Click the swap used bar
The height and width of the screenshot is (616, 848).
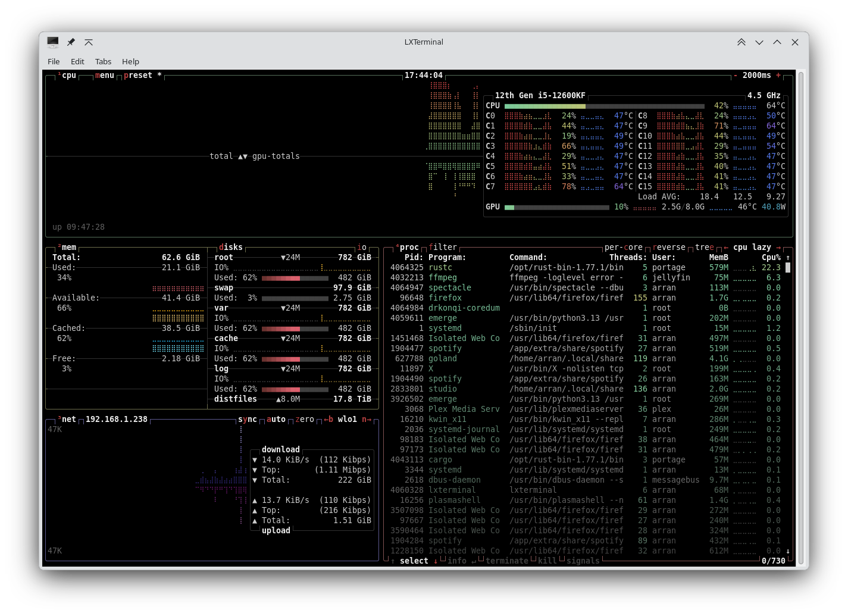(295, 298)
